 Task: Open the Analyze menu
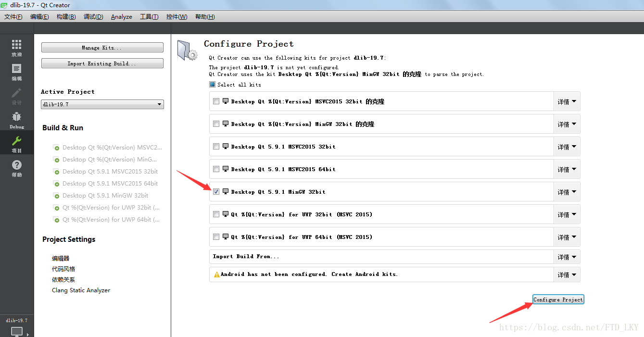[122, 17]
